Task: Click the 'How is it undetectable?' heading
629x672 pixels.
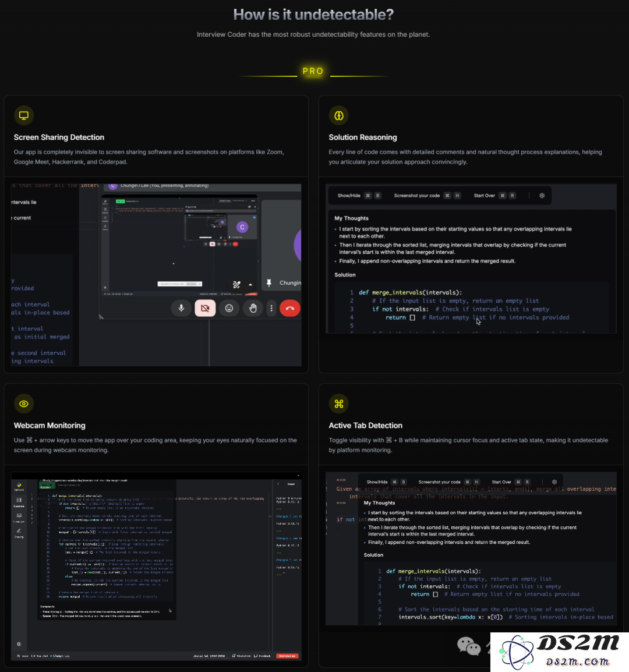Action: [313, 15]
